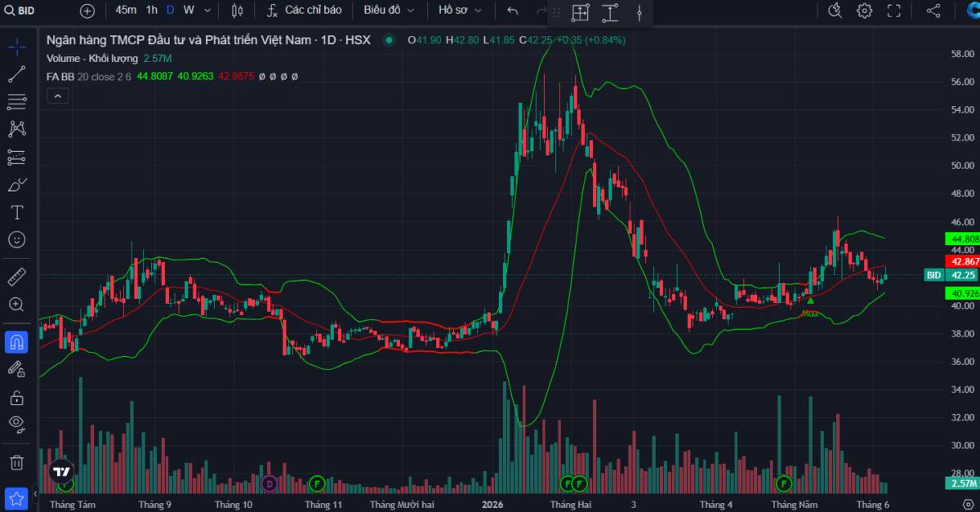The height and width of the screenshot is (512, 980).
Task: Click the green 44.808 upper band label
Action: click(961, 239)
